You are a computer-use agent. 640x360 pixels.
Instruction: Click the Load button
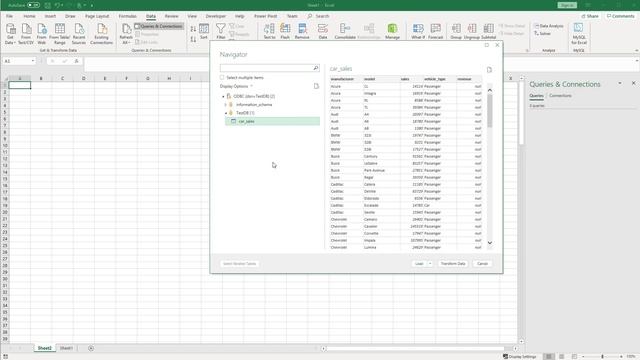pyautogui.click(x=419, y=264)
